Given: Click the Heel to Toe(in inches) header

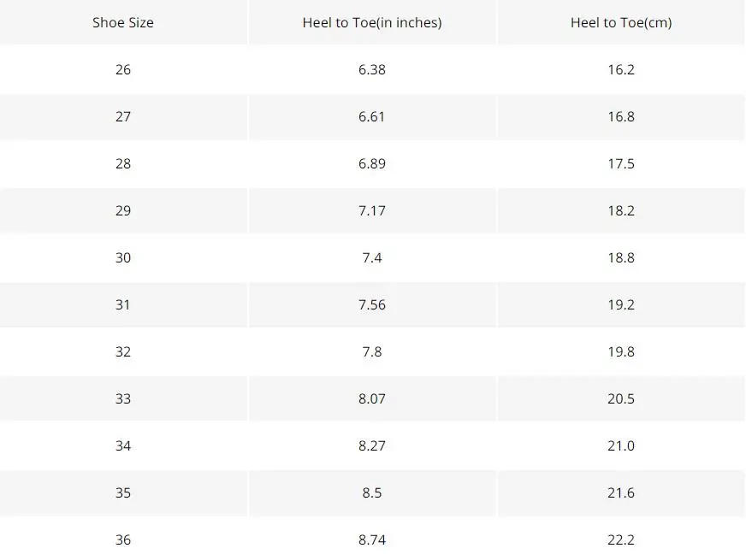Looking at the screenshot, I should [372, 22].
